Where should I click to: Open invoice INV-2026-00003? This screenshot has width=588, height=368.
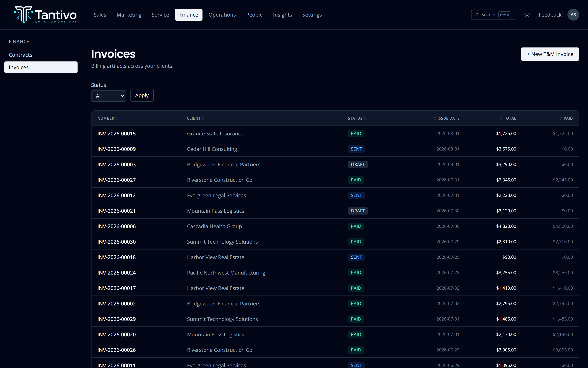tap(116, 164)
